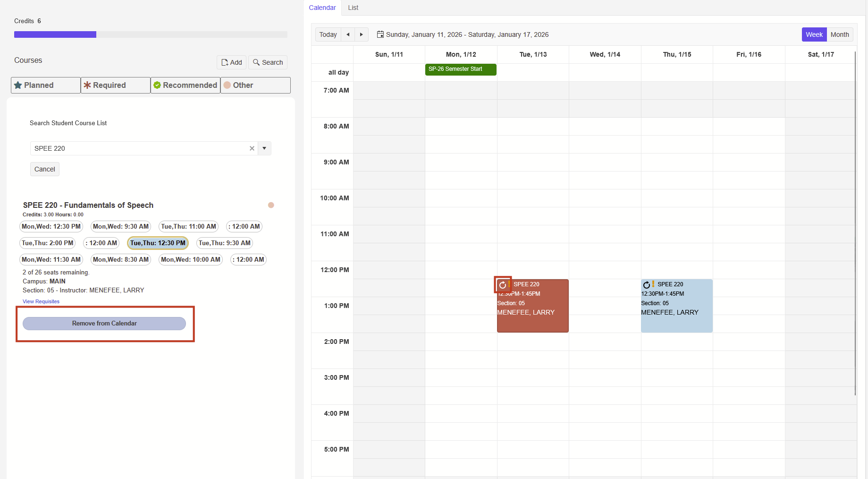The width and height of the screenshot is (868, 479).
Task: Click the Credits progress bar
Action: [x=151, y=34]
